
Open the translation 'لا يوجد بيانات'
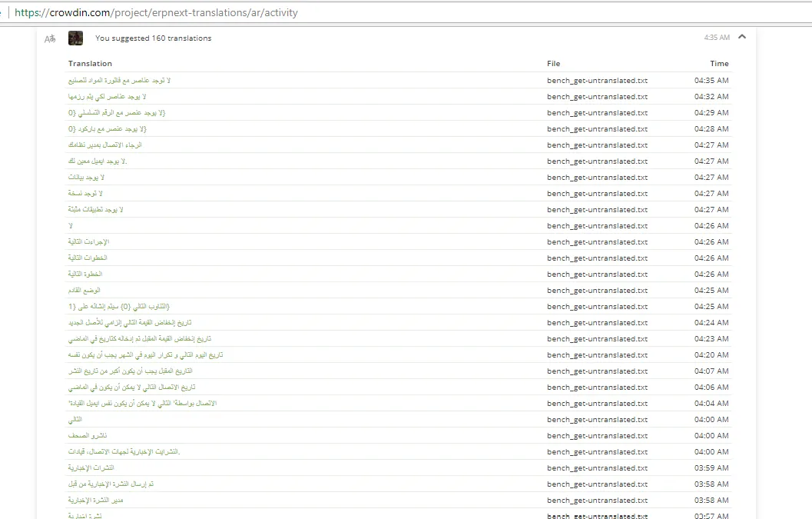87,178
